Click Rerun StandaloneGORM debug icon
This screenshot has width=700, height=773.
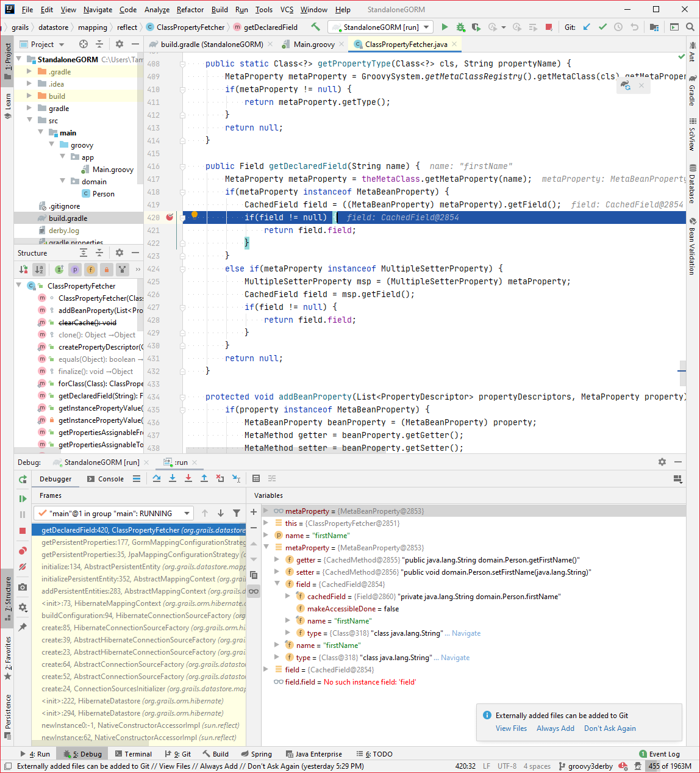[23, 480]
